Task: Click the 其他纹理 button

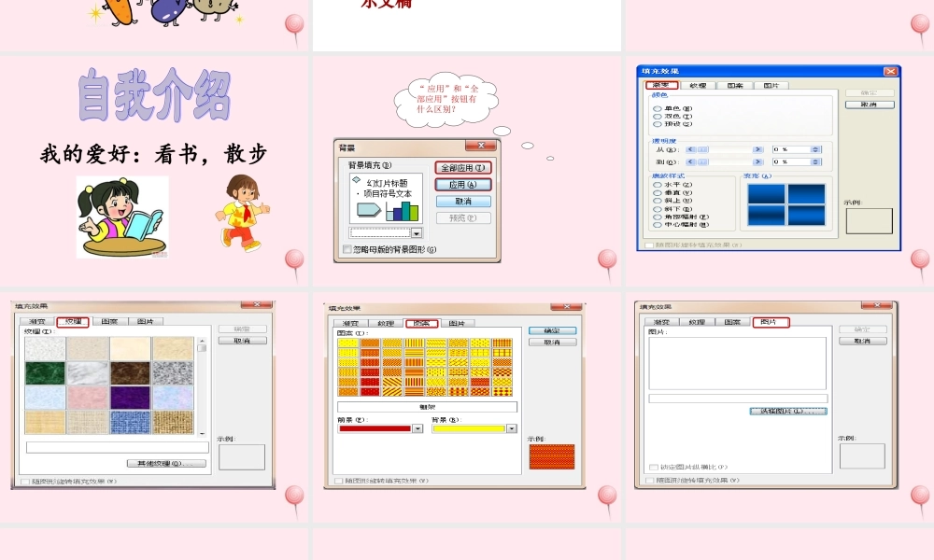Action: coord(166,463)
